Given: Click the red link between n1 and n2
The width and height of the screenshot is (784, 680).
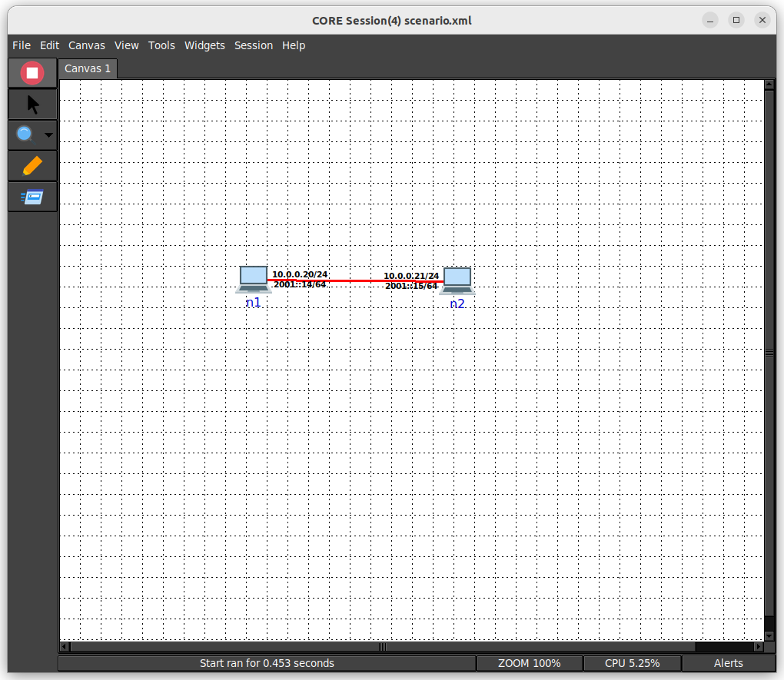Looking at the screenshot, I should [x=355, y=280].
